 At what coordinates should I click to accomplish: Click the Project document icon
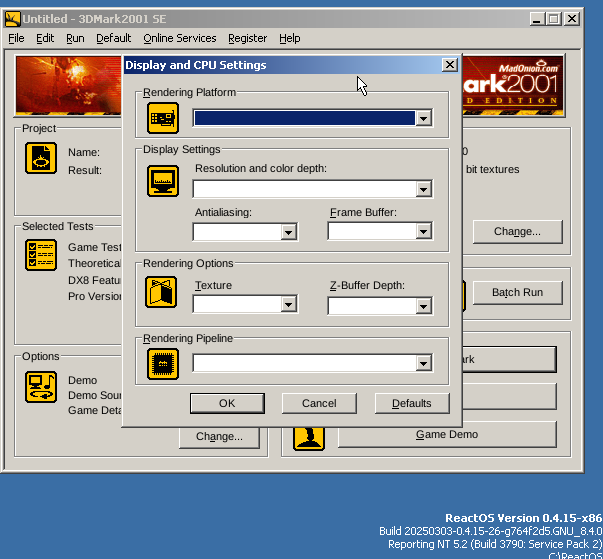point(41,158)
